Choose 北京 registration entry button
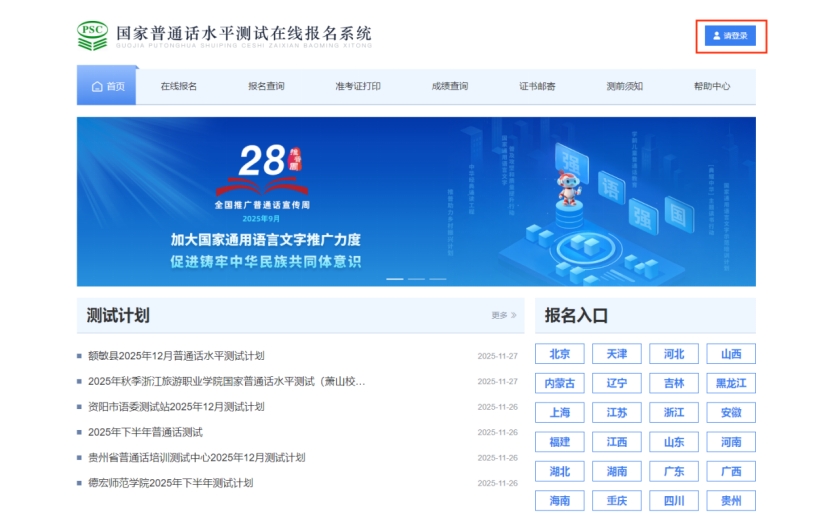Image resolution: width=830 pixels, height=518 pixels. tap(560, 354)
